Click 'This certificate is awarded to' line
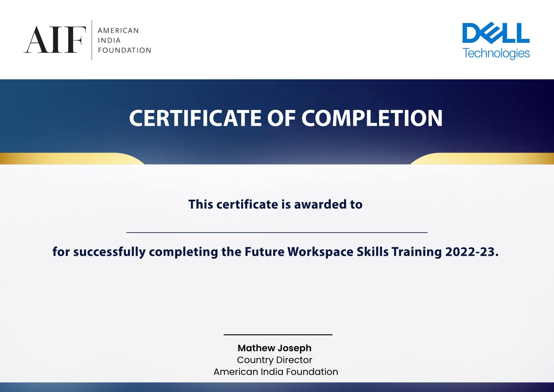This screenshot has width=554, height=392. (275, 204)
